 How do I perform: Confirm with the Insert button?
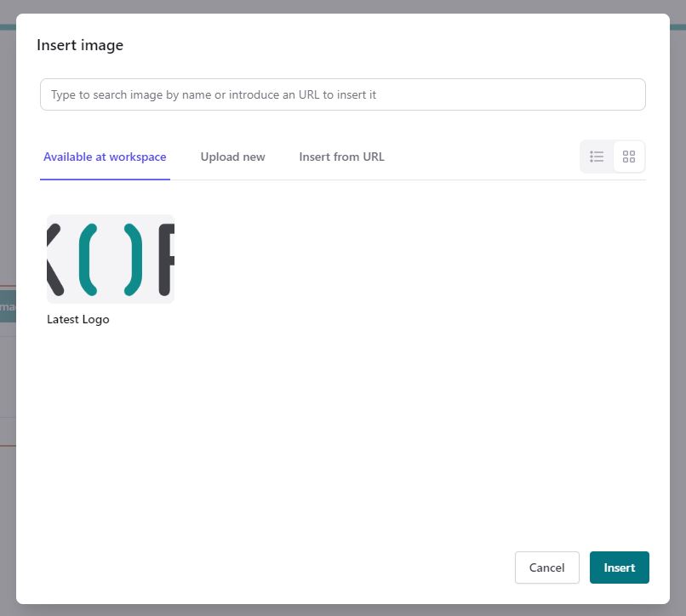619,568
